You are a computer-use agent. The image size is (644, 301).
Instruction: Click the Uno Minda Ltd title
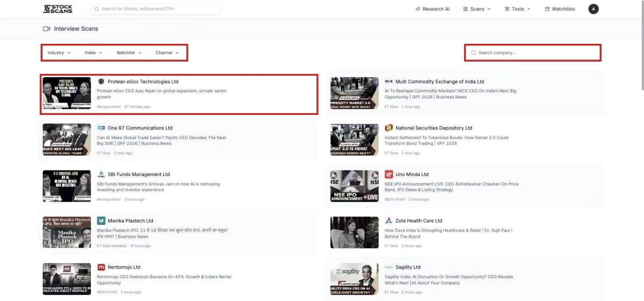[x=412, y=175]
